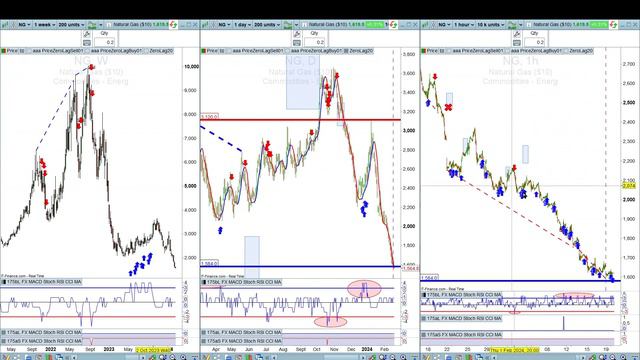Open NG symbol dropdown in weekly chart
This screenshot has height=360, width=640.
24,25
